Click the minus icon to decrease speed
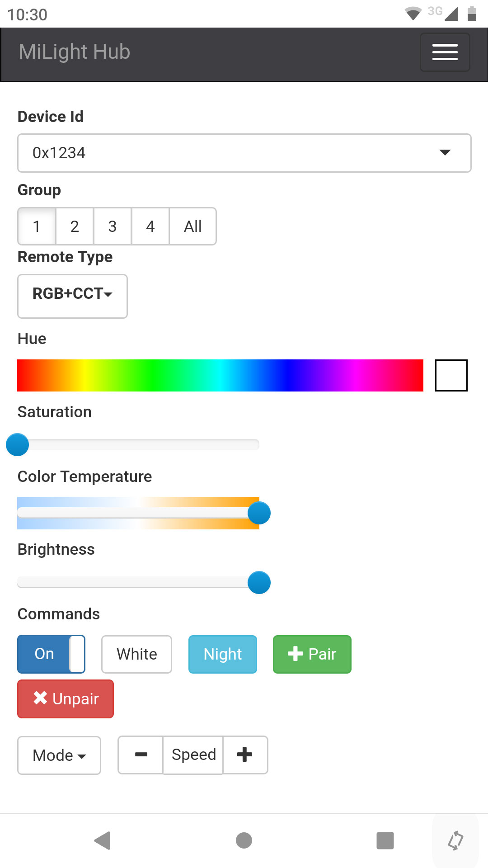Image resolution: width=488 pixels, height=868 pixels. coord(141,755)
